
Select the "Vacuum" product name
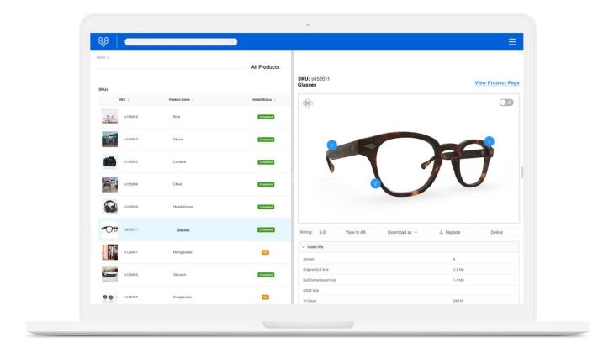[x=179, y=275]
